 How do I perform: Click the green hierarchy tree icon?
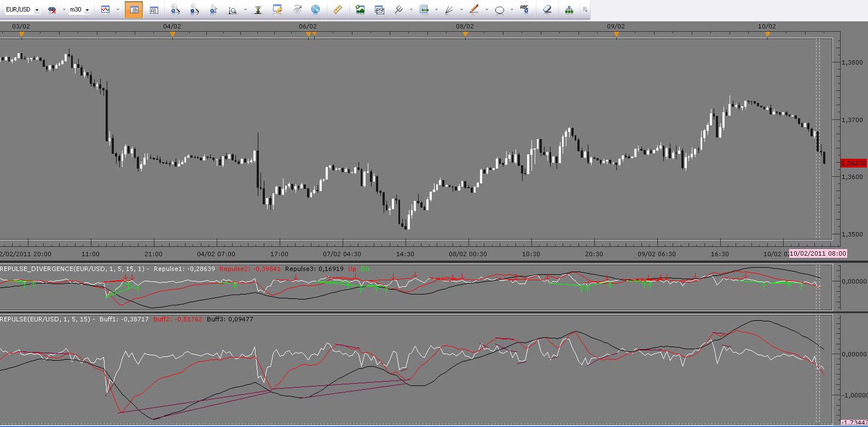click(569, 10)
